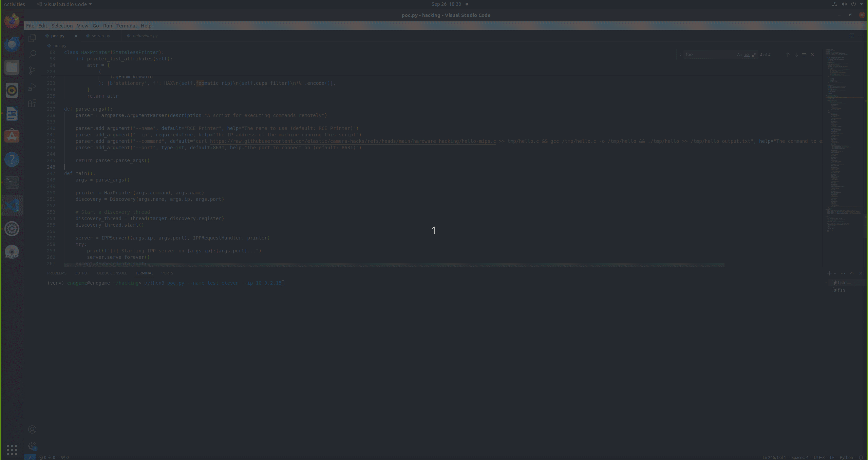Toggle Match Case in the find widget

[x=739, y=55]
